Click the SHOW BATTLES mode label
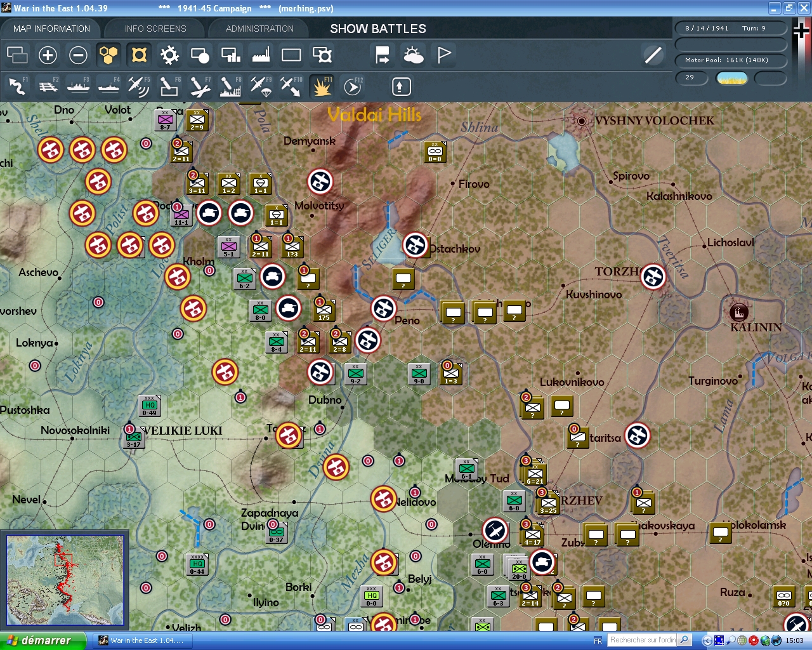The width and height of the screenshot is (812, 650). [378, 29]
